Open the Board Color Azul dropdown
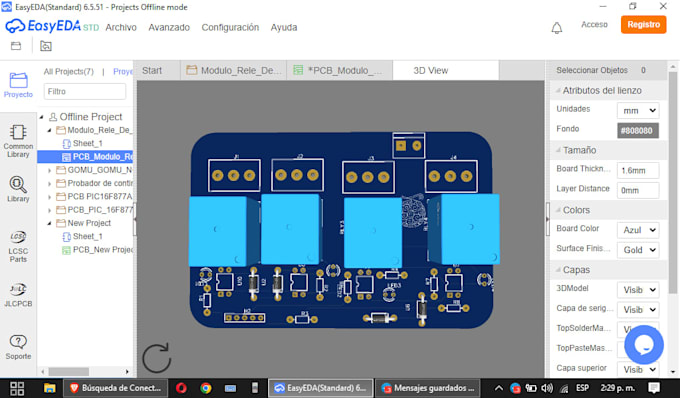This screenshot has height=398, width=680. (638, 230)
